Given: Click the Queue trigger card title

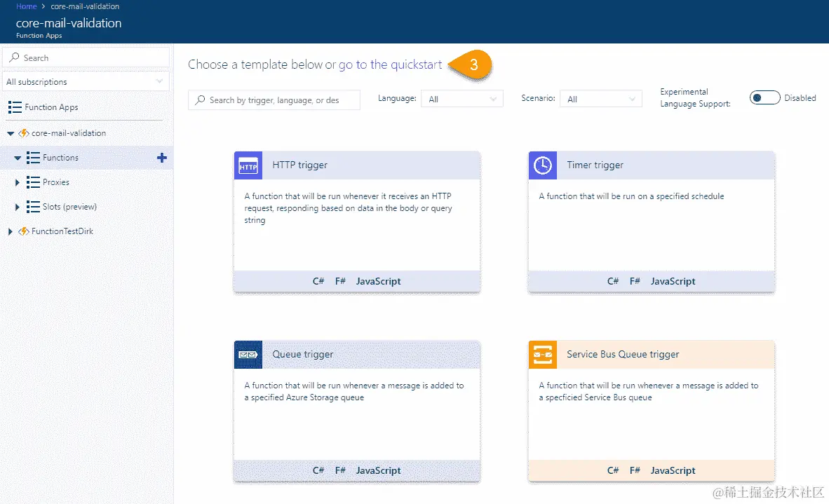Looking at the screenshot, I should point(302,355).
